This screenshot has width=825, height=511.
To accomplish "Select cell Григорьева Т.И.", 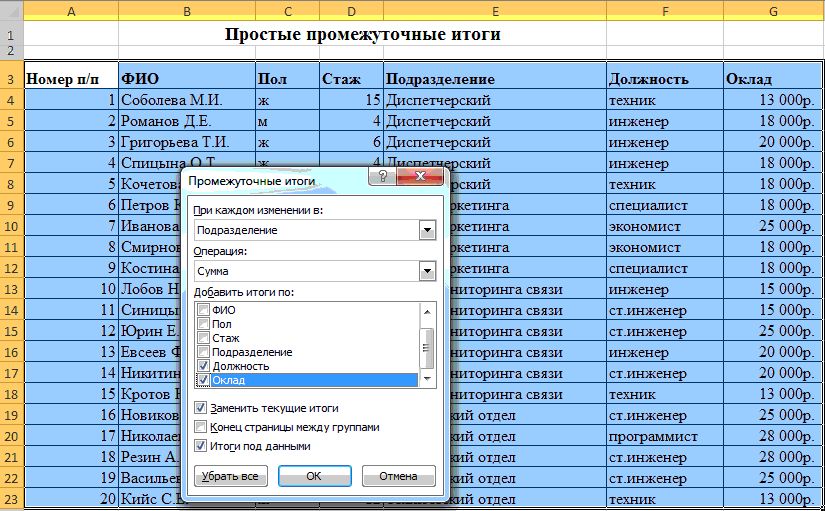I will point(187,142).
